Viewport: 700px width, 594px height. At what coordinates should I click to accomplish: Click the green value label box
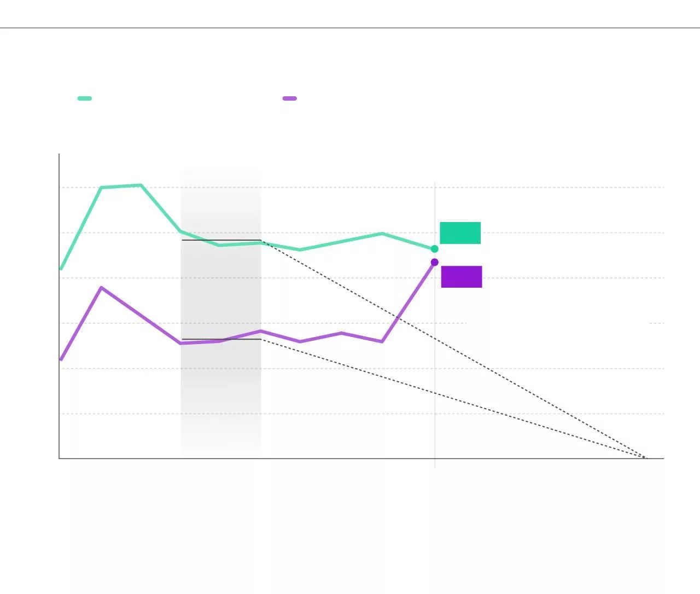click(460, 233)
